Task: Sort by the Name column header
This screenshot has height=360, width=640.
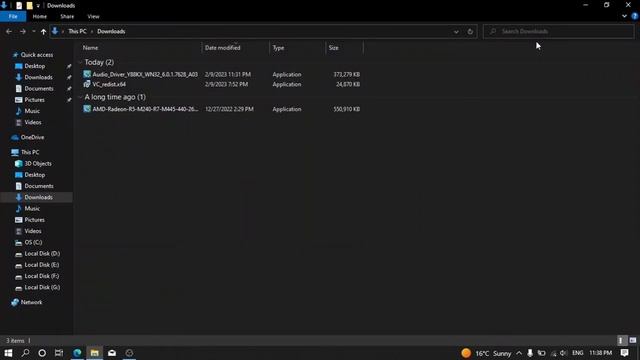Action: [x=90, y=48]
